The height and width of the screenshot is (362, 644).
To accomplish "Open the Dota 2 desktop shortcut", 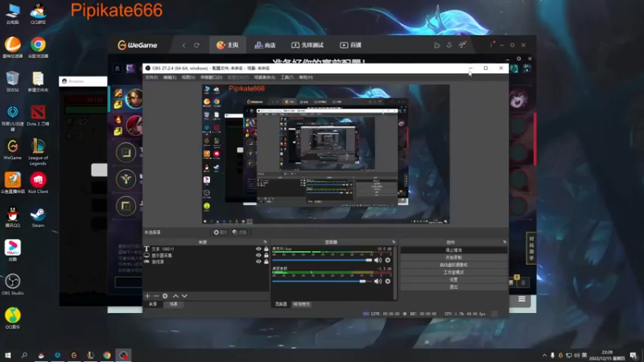I will coord(38,116).
